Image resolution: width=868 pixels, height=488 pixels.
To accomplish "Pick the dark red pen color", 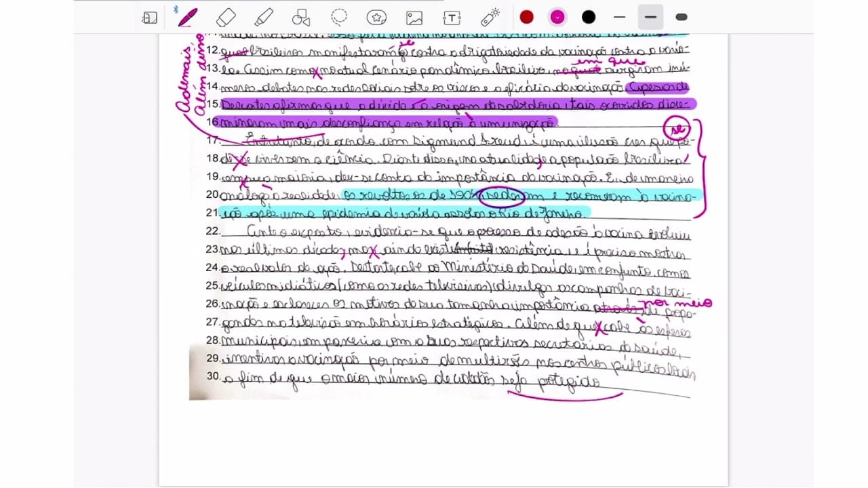I will [x=527, y=17].
